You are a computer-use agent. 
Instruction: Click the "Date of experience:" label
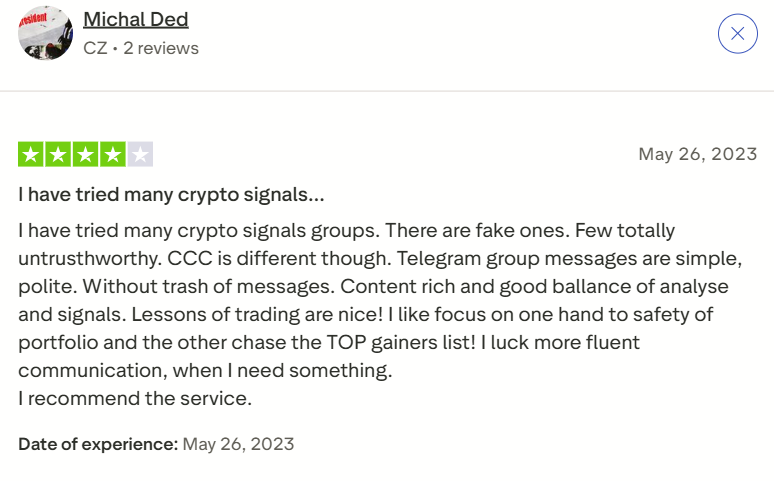coord(98,443)
